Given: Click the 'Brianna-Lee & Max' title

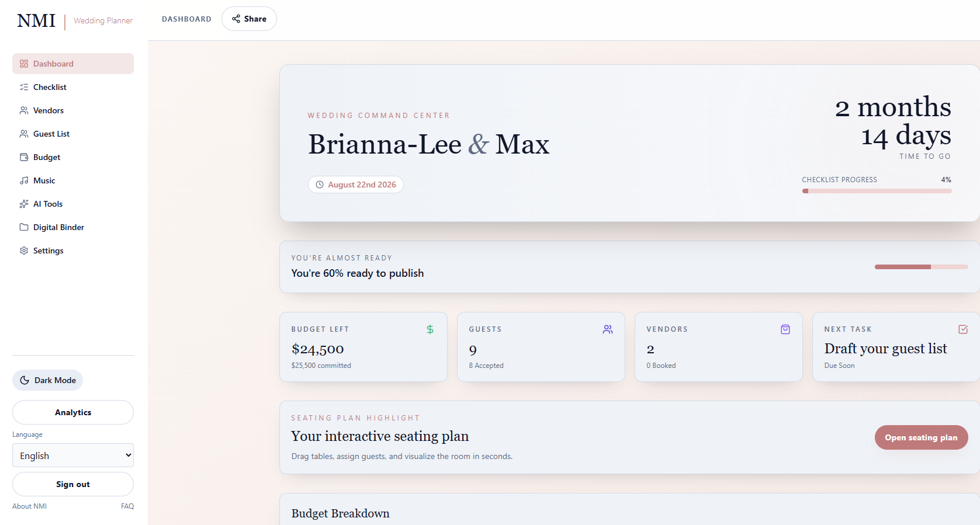Looking at the screenshot, I should click(x=429, y=144).
